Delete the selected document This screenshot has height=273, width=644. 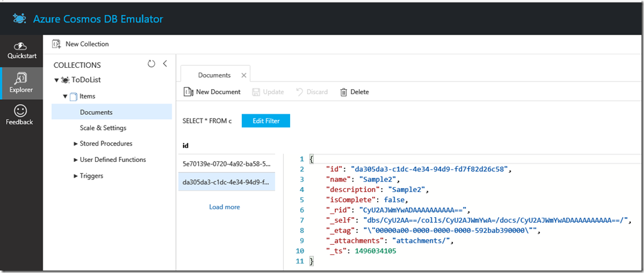coord(354,92)
